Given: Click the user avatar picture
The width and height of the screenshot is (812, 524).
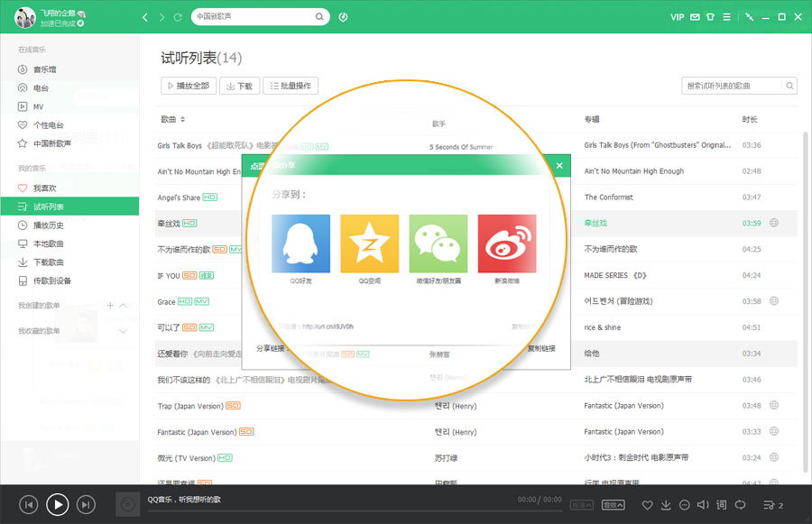Looking at the screenshot, I should 25,18.
